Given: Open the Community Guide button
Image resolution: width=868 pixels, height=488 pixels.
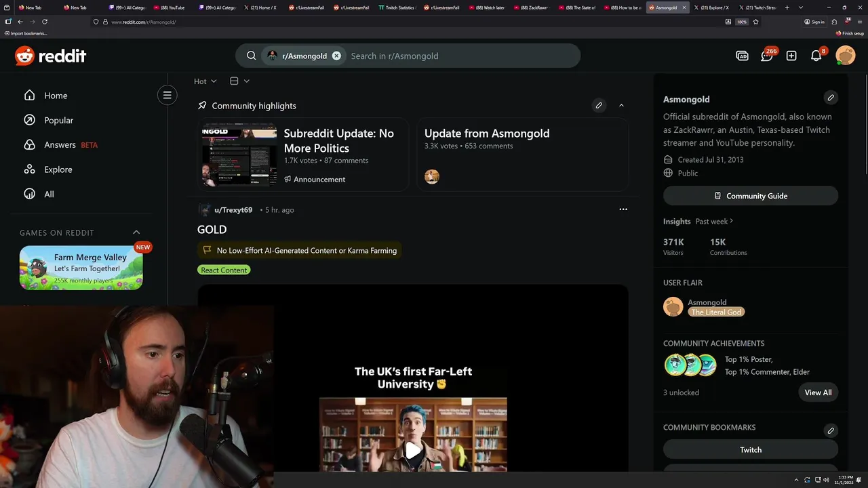Looking at the screenshot, I should (751, 196).
